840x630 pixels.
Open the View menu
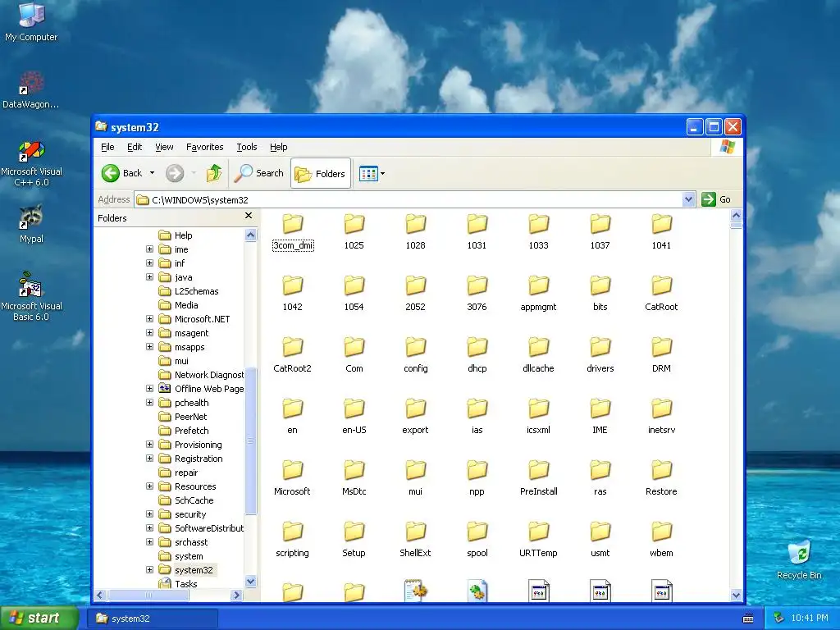(x=164, y=147)
